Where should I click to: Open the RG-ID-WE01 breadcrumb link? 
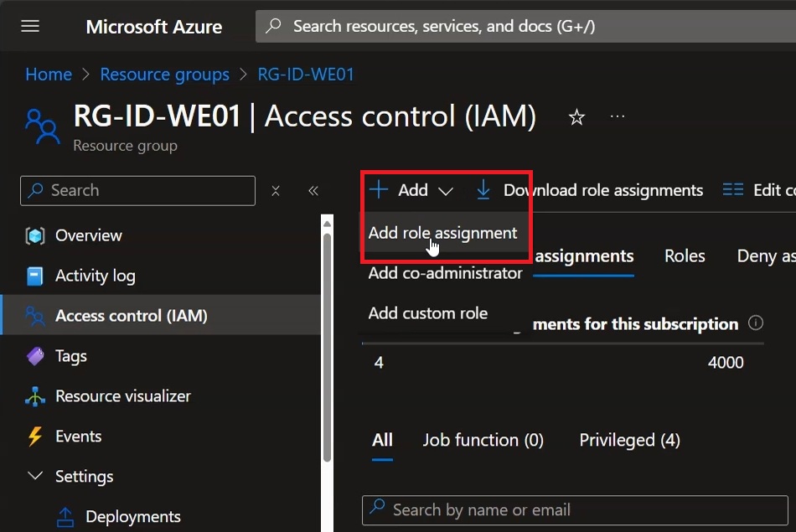coord(306,75)
